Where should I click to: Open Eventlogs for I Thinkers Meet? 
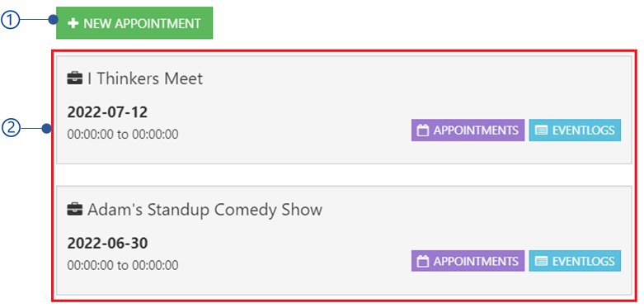coord(575,130)
